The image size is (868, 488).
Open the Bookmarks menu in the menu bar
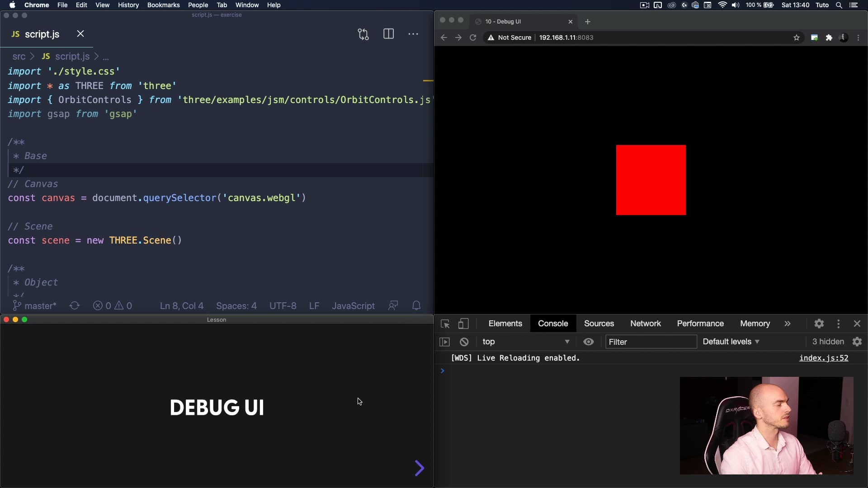(164, 5)
